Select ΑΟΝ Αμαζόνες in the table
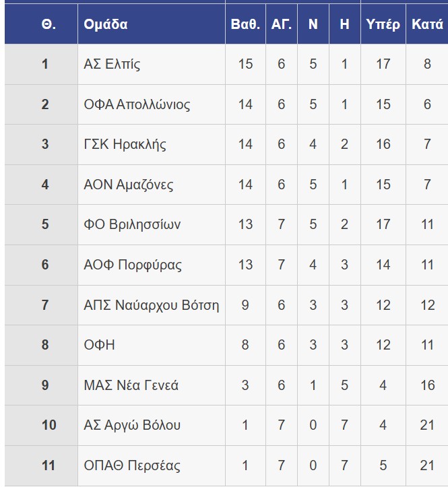Screen dimensions: 448x487 (x=128, y=185)
